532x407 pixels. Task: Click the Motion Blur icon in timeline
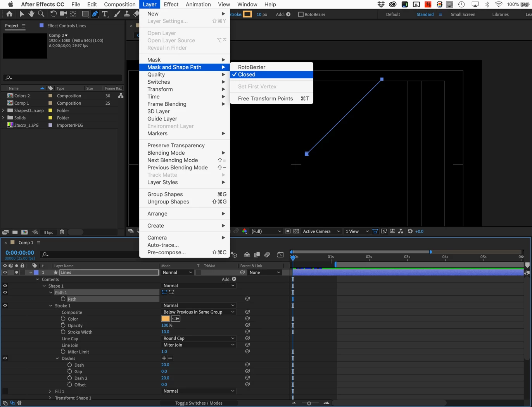(267, 255)
